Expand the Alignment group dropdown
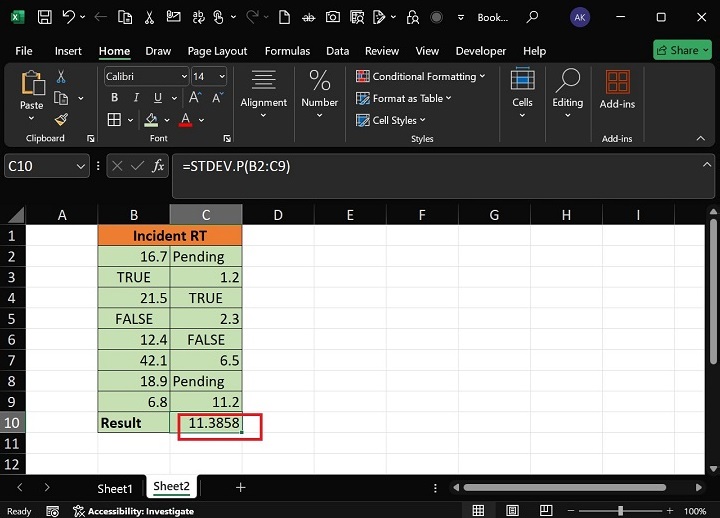 (264, 116)
